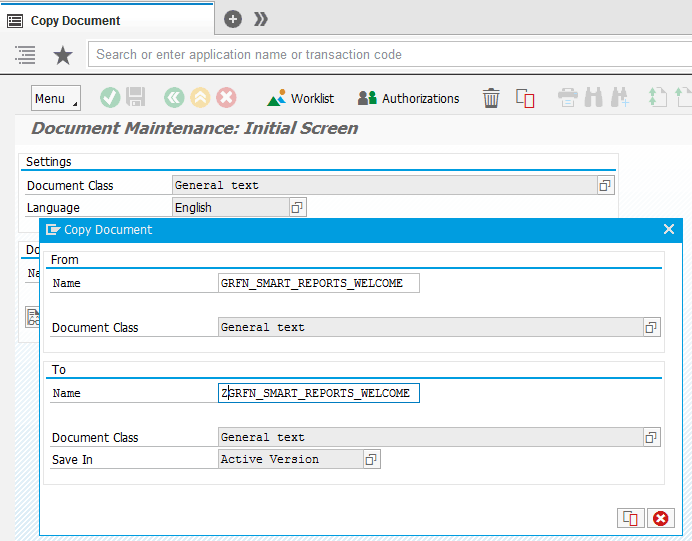Open the favorites star icon

click(x=63, y=55)
